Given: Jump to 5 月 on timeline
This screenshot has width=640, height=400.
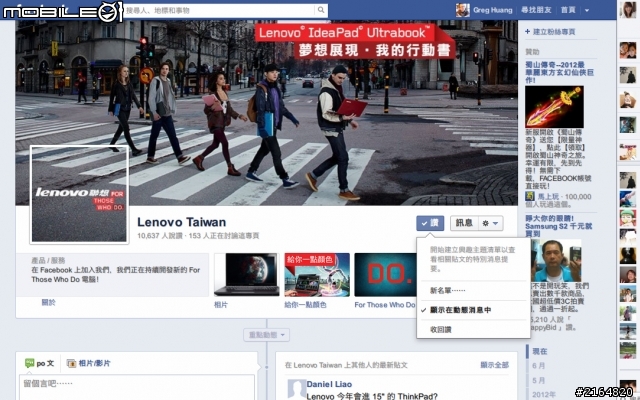Looking at the screenshot, I should point(539,380).
